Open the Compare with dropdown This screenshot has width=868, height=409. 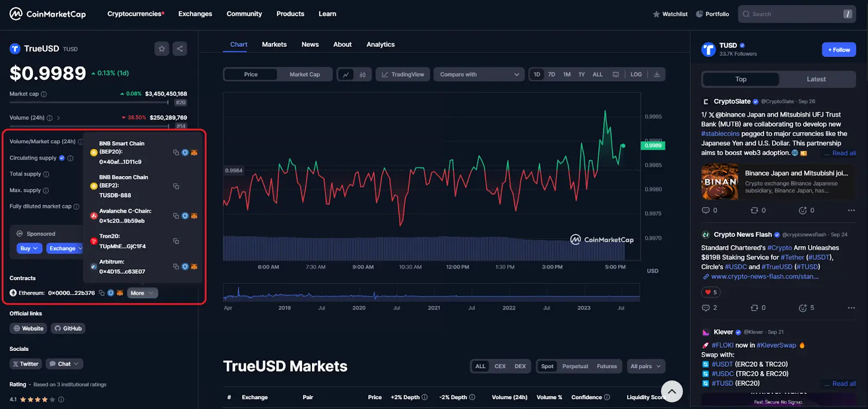point(479,74)
